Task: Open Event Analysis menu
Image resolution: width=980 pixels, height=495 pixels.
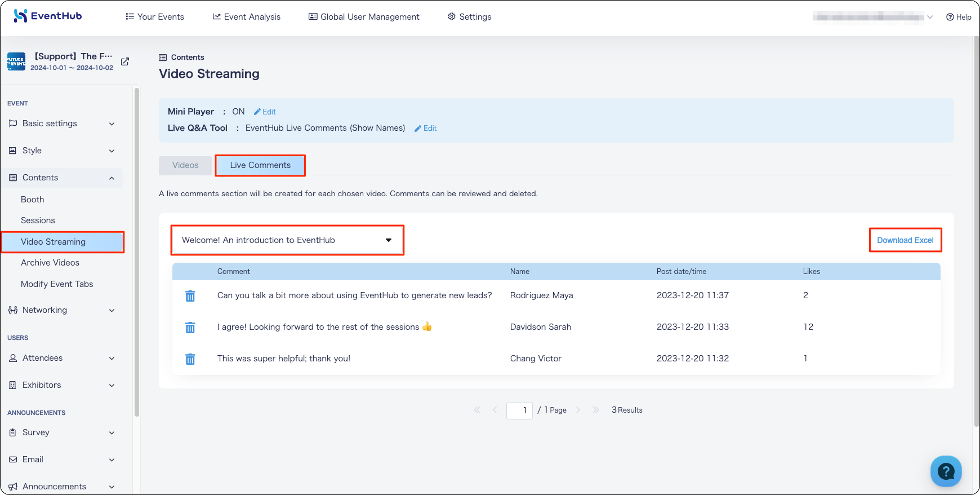Action: (x=247, y=17)
